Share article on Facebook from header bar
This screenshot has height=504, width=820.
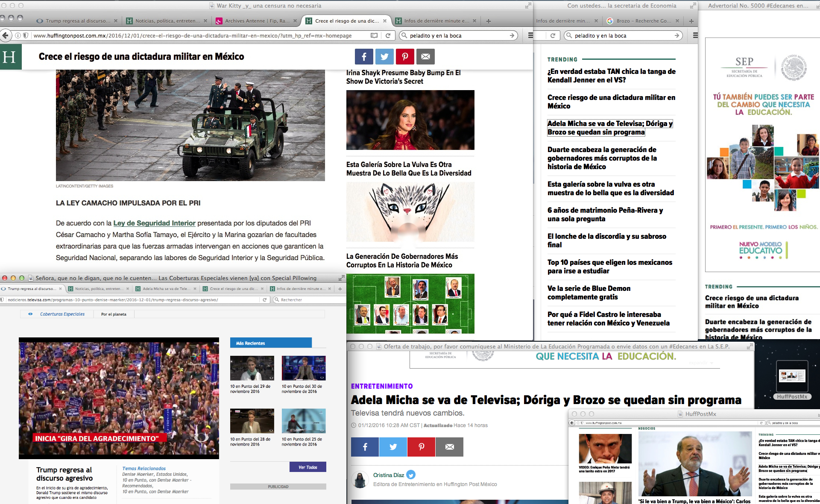364,56
